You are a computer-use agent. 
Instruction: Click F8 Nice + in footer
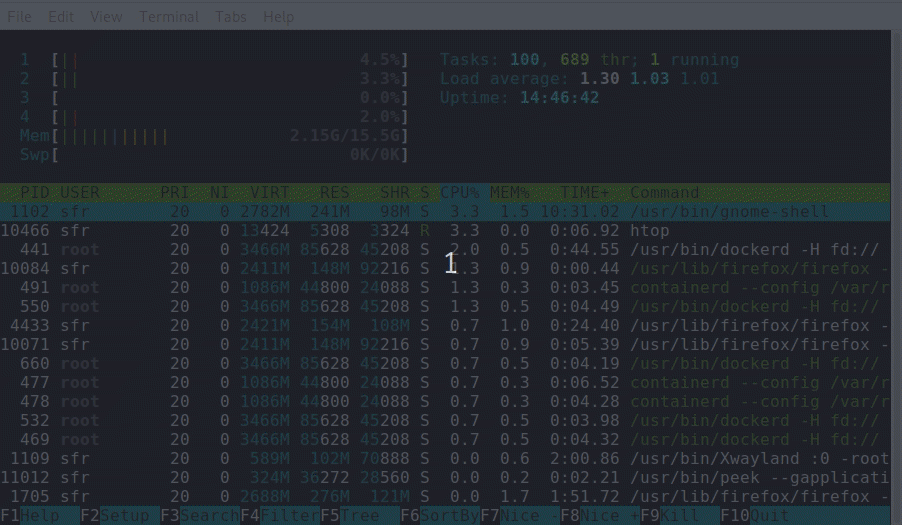pyautogui.click(x=599, y=515)
